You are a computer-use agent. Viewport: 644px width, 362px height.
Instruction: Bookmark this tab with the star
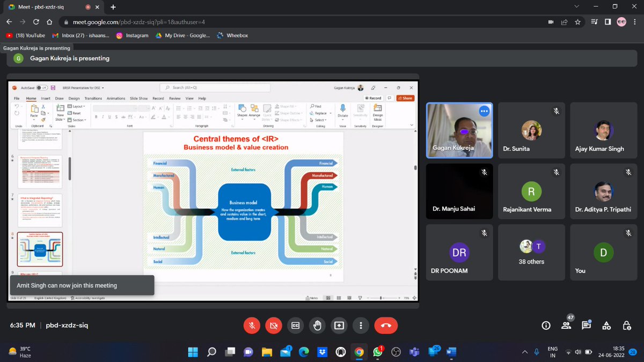point(577,22)
